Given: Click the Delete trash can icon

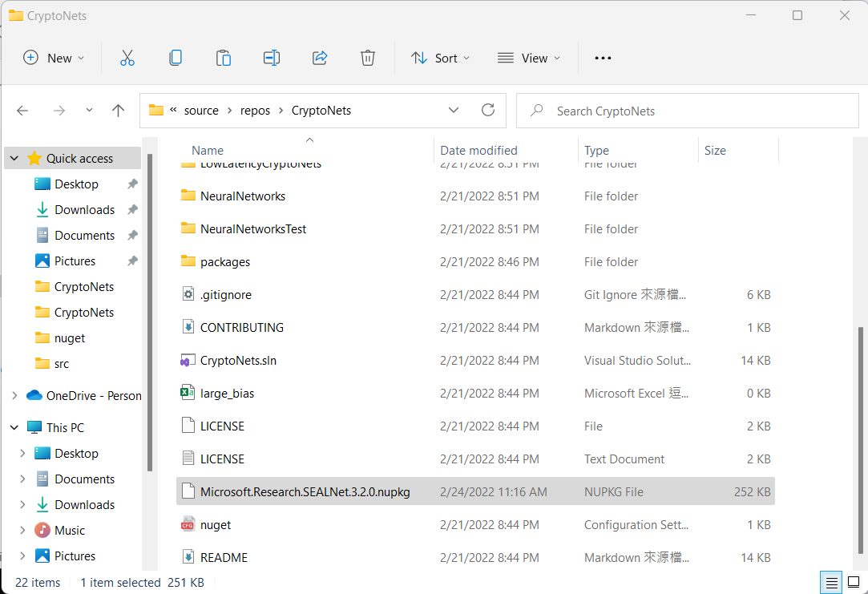Looking at the screenshot, I should pos(368,58).
